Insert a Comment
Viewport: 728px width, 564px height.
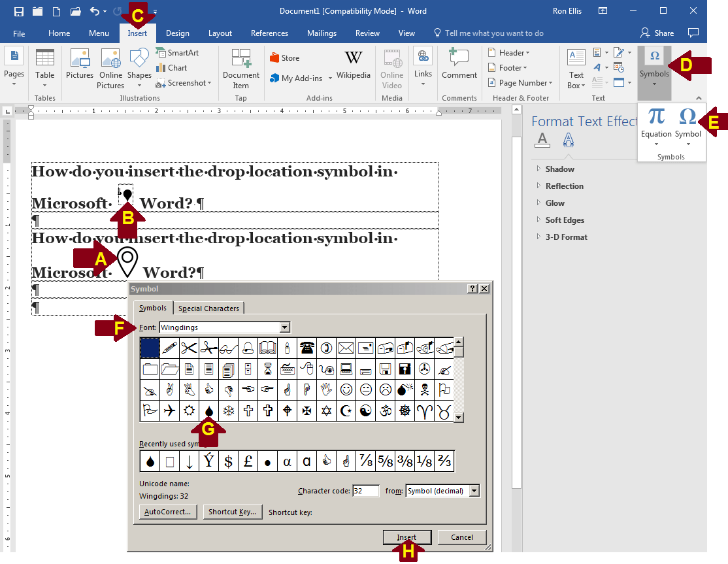click(x=459, y=63)
